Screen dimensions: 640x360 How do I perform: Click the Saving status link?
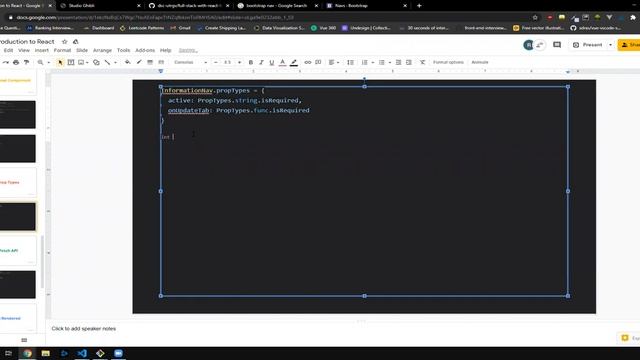[x=188, y=50]
